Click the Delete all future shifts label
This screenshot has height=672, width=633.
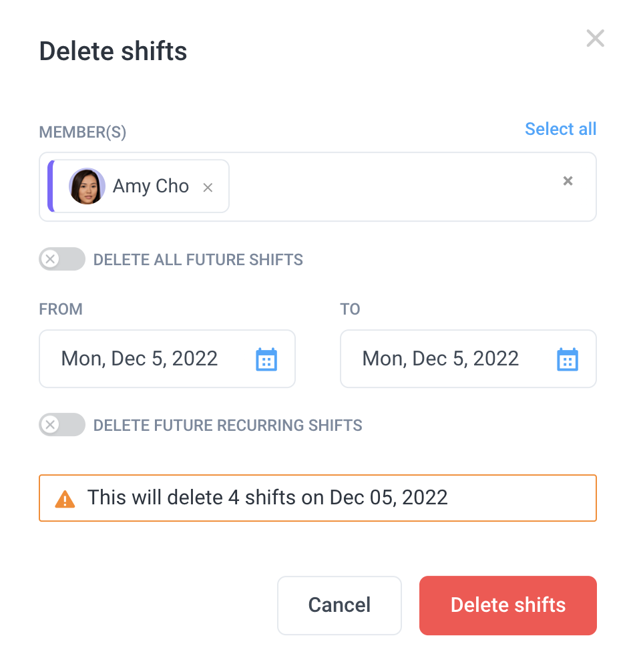pyautogui.click(x=198, y=260)
